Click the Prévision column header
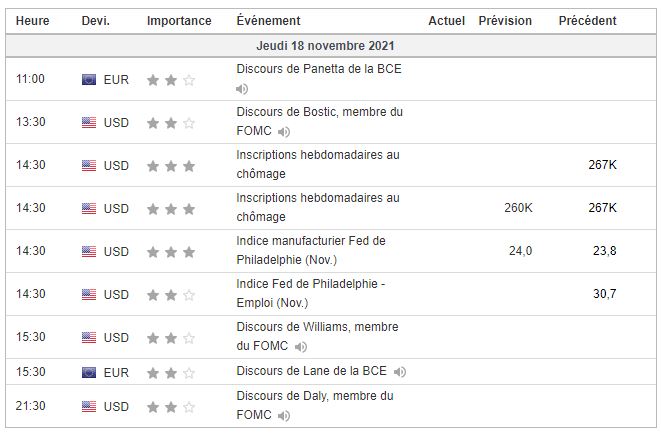Screen dimensions: 661x435 point(505,21)
